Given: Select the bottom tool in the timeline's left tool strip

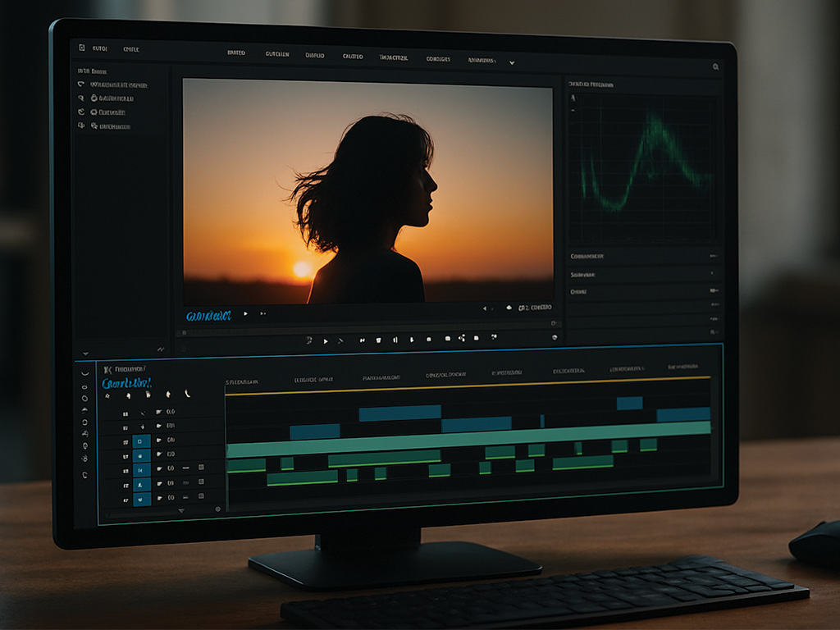Looking at the screenshot, I should pyautogui.click(x=84, y=475).
